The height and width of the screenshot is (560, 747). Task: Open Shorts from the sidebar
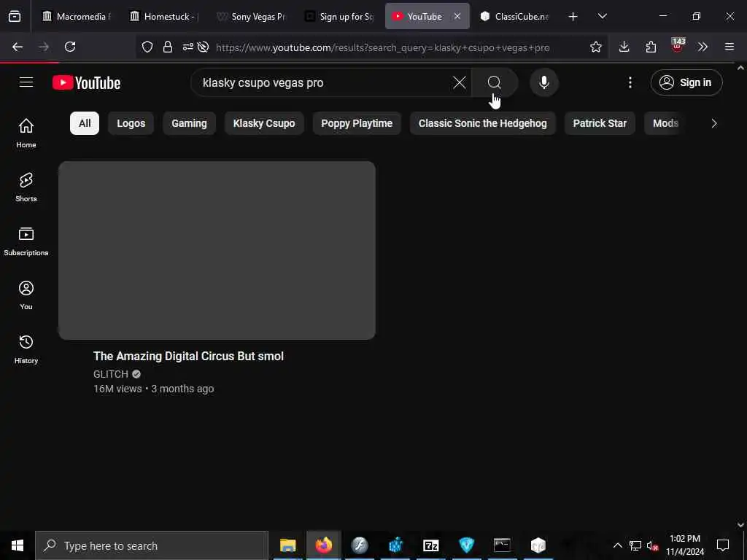click(x=26, y=187)
